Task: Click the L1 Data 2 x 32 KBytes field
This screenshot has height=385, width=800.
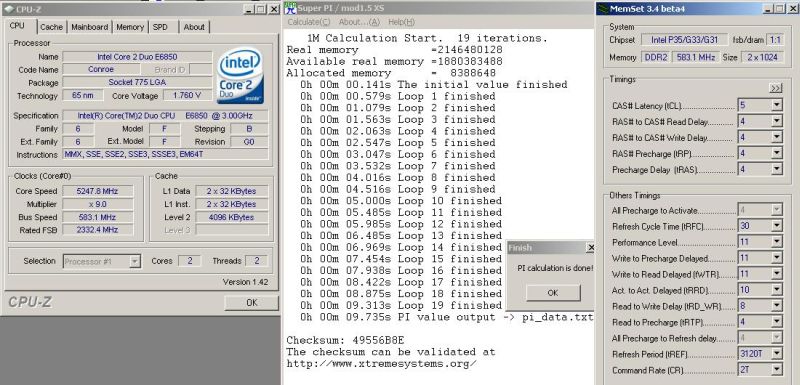Action: point(232,191)
